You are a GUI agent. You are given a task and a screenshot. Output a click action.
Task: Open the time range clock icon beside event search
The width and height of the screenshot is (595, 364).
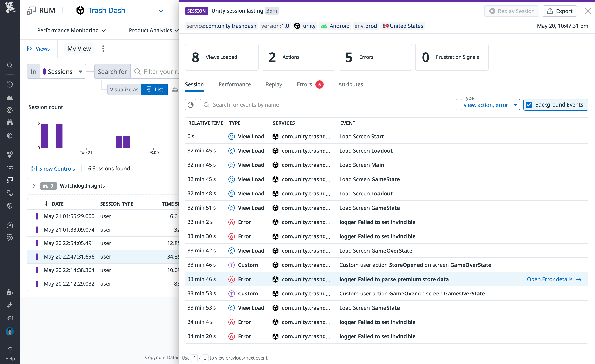[x=191, y=105]
